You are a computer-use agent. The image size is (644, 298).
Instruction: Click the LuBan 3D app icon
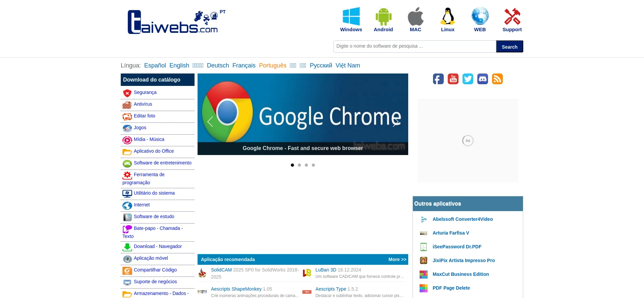click(307, 273)
